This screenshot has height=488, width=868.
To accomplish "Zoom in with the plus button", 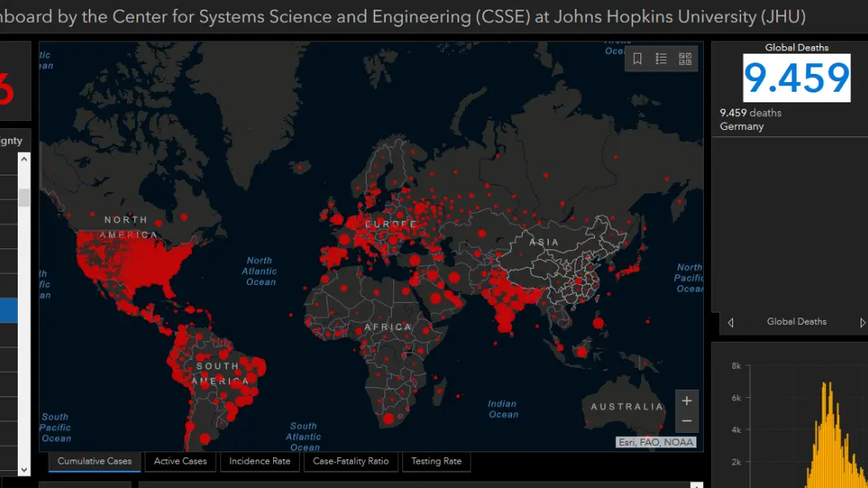I will coord(687,400).
